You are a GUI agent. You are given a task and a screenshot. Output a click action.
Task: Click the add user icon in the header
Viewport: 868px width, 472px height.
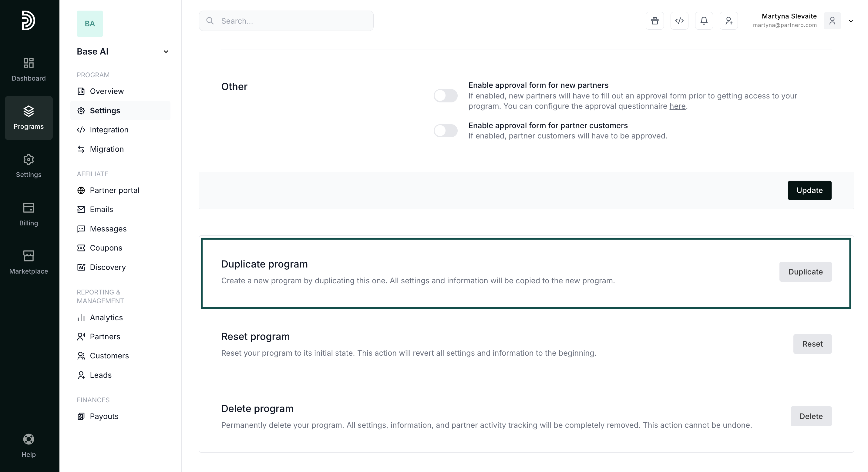(728, 21)
